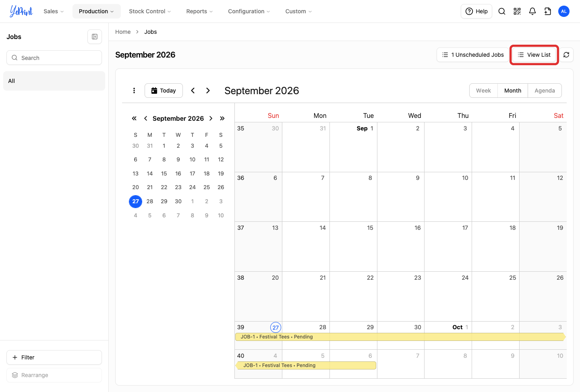Open the Sales dropdown menu

coord(54,11)
